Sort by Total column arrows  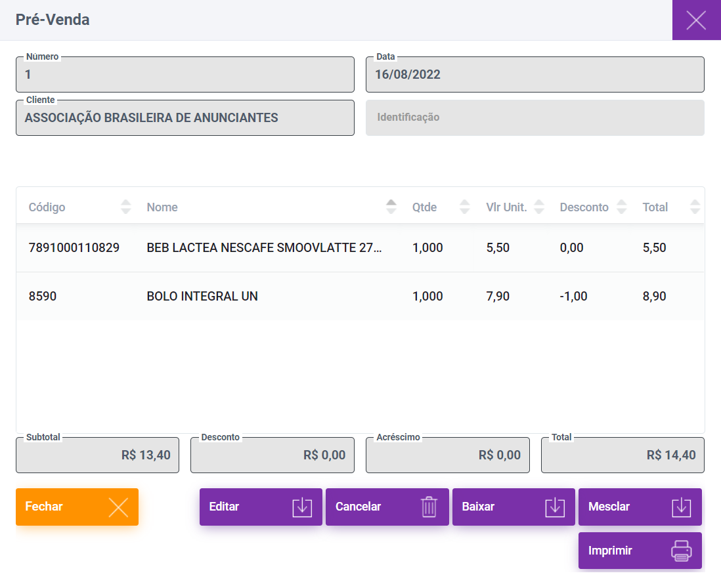tap(695, 207)
